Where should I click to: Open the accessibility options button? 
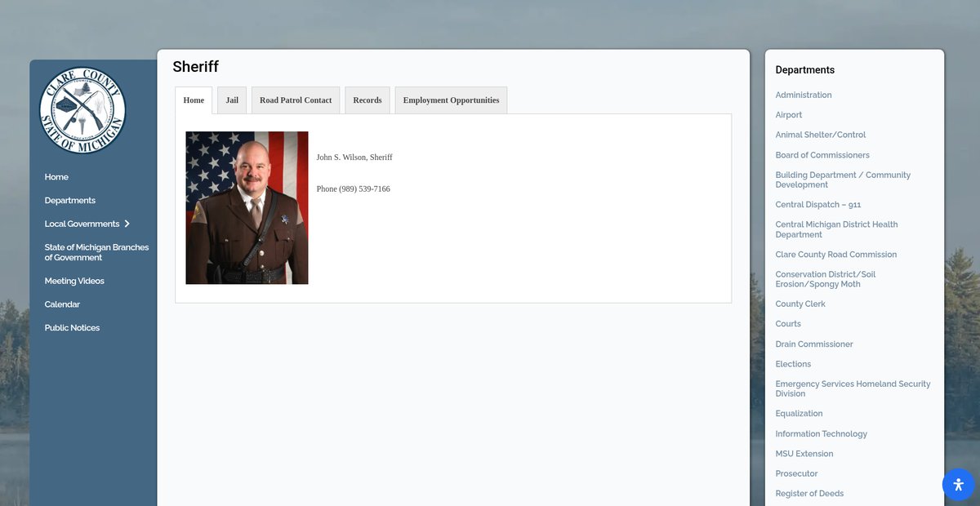pyautogui.click(x=958, y=484)
